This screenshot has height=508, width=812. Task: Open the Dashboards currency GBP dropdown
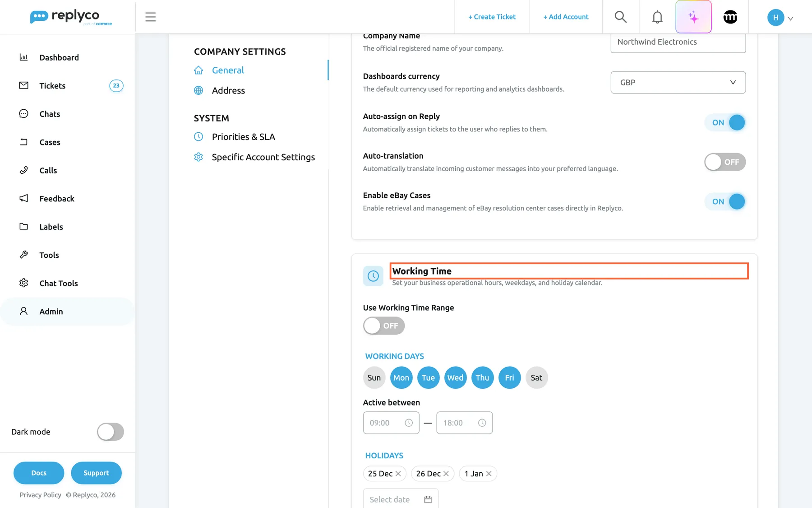(x=678, y=83)
